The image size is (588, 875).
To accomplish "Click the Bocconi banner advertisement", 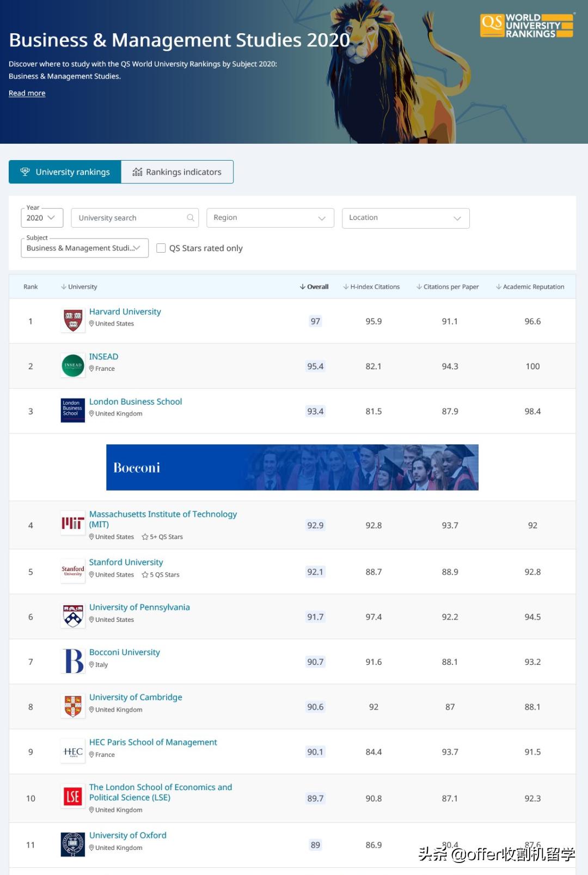I will [x=292, y=467].
